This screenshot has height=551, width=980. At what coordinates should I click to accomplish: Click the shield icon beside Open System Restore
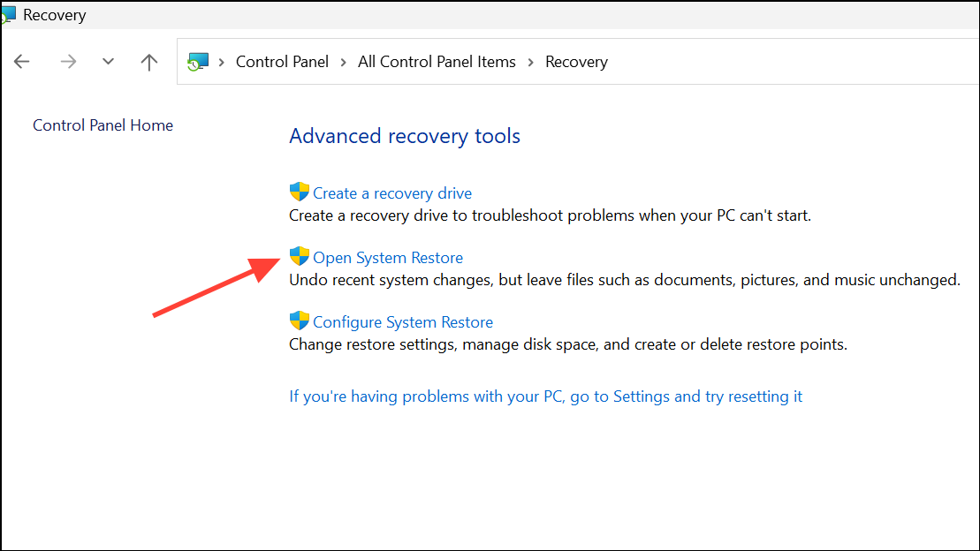coord(298,256)
